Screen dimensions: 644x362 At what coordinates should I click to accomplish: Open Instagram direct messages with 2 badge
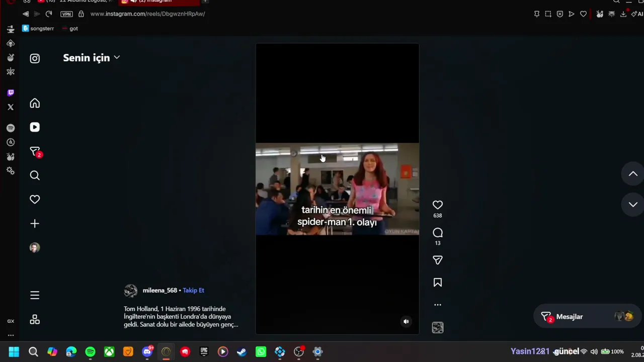coord(35,151)
